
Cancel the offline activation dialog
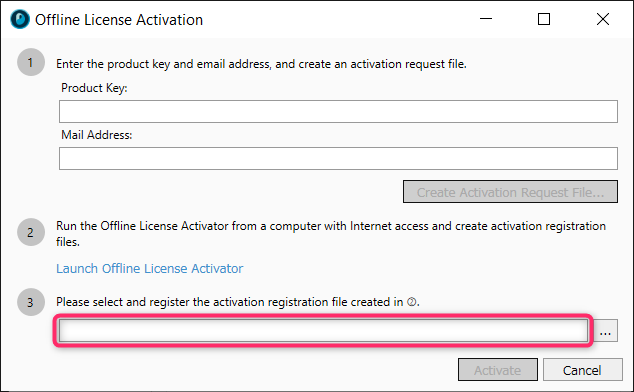[582, 370]
